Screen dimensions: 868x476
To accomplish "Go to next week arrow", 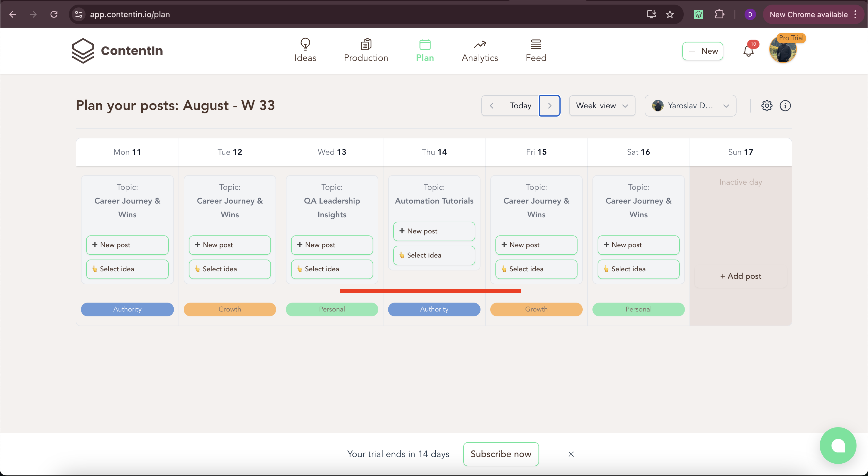I will pos(550,106).
